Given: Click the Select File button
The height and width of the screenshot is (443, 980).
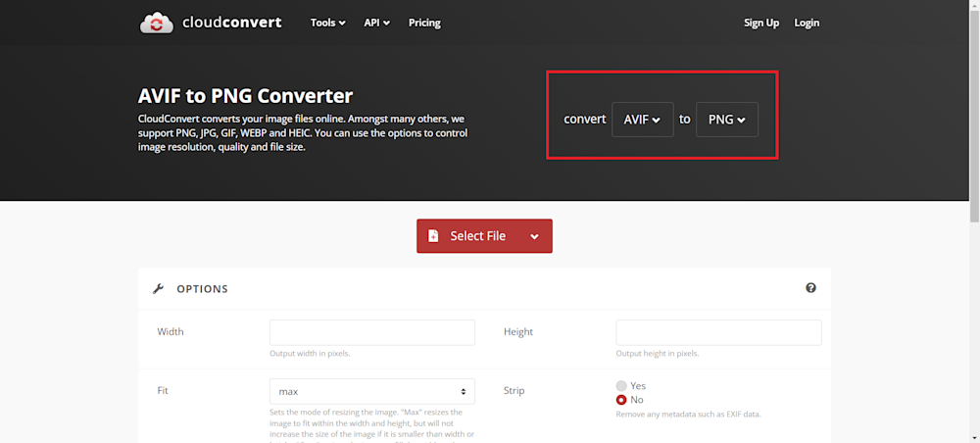Looking at the screenshot, I should [484, 235].
